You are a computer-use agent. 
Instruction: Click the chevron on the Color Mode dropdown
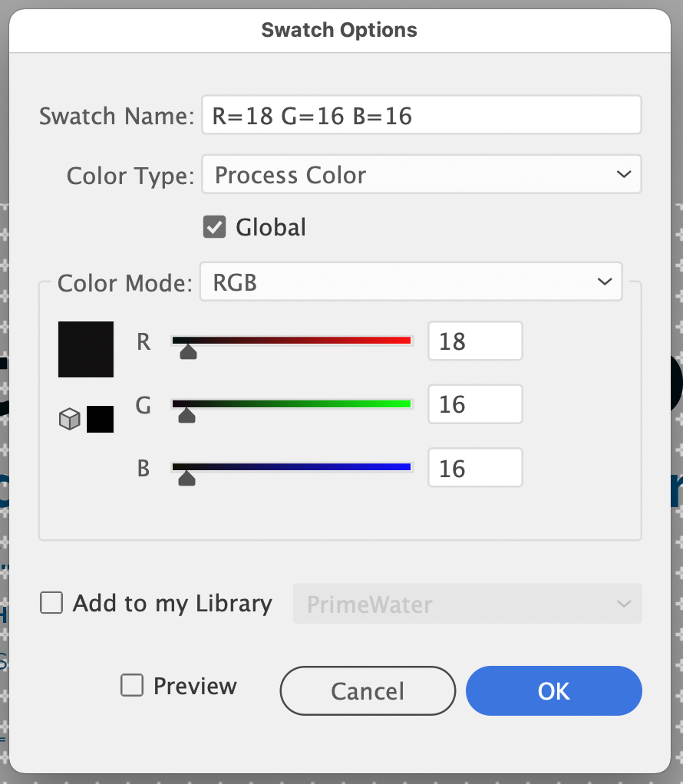pyautogui.click(x=606, y=282)
